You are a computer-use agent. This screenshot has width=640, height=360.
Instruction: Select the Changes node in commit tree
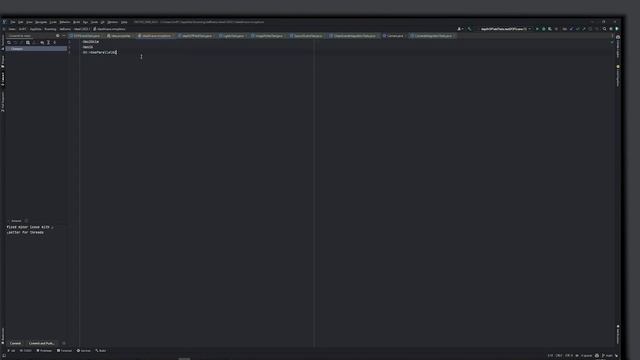click(37, 49)
